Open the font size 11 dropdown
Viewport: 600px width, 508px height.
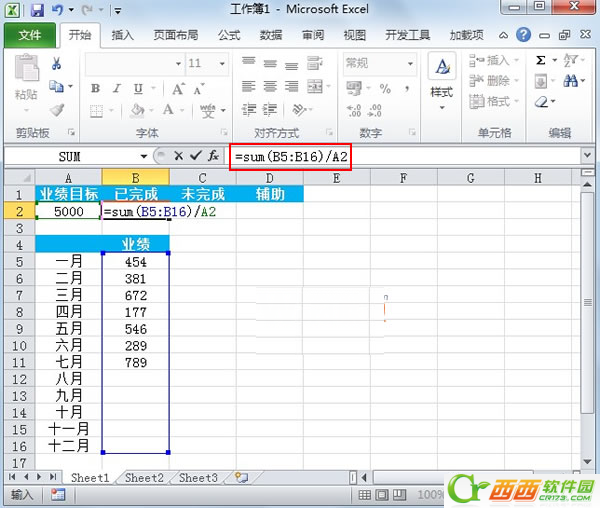222,63
